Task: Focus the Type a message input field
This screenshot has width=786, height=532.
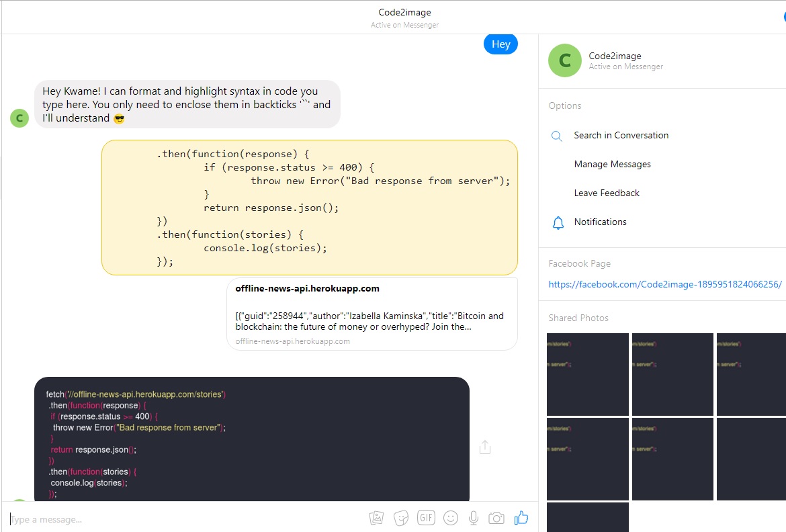Action: (x=185, y=519)
